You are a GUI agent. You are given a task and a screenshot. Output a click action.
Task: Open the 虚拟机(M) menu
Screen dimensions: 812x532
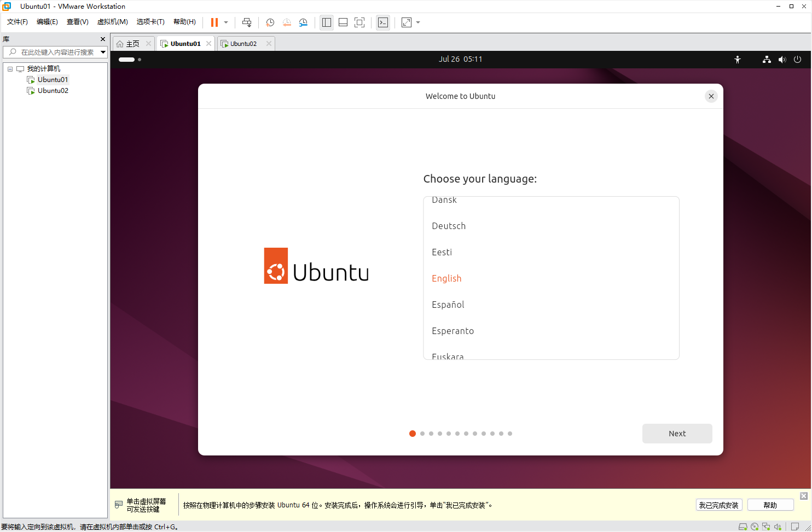tap(112, 22)
